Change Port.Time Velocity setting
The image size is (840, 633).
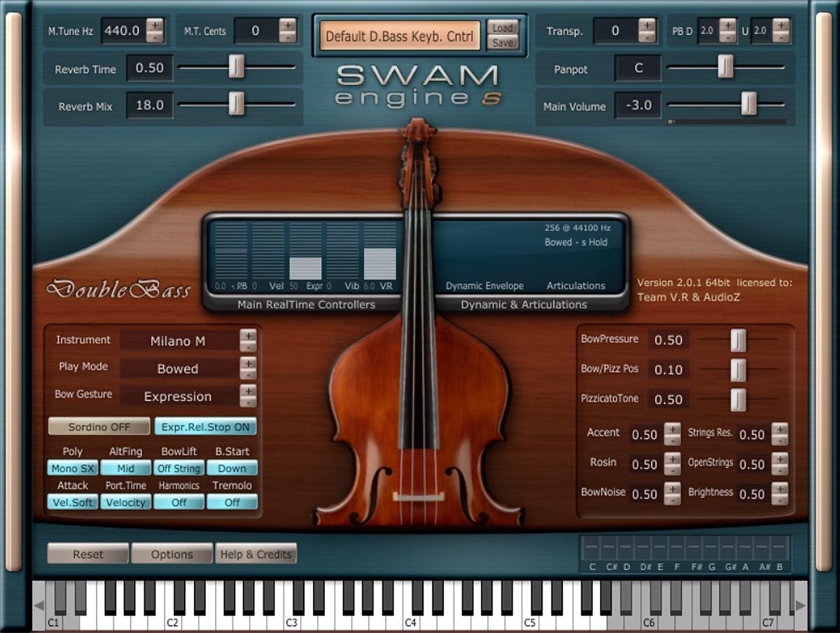coord(126,502)
